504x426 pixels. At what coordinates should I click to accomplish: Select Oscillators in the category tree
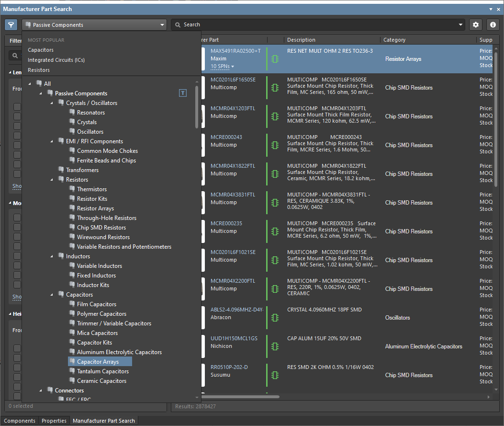point(90,132)
